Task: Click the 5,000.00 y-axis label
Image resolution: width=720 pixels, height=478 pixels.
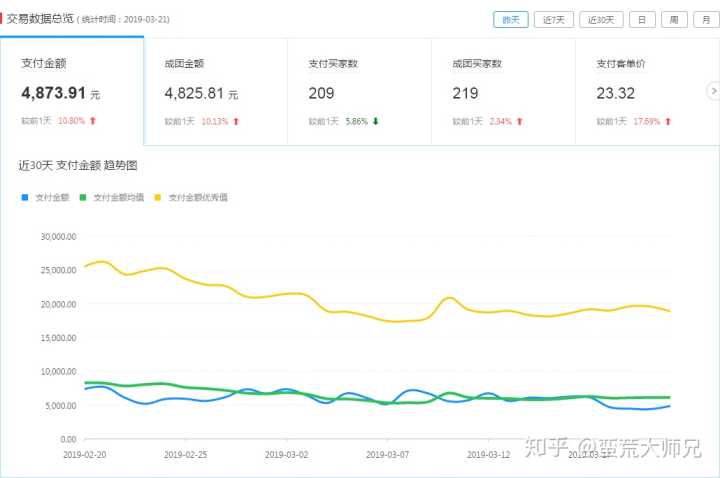Action: point(61,406)
